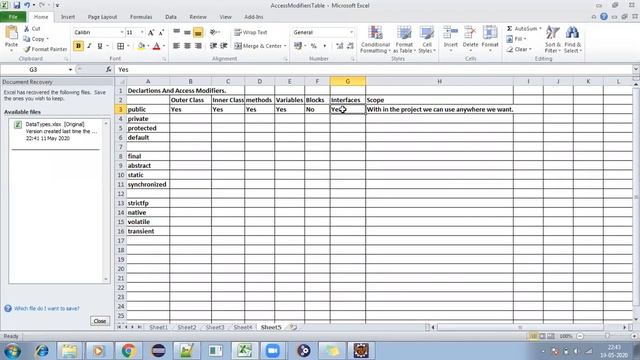Screen dimensions: 640x360
Task: Apply the red Font Color
Action: click(x=156, y=46)
